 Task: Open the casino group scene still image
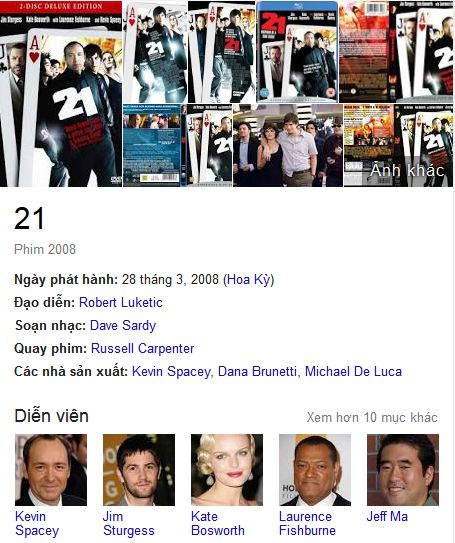(x=288, y=145)
